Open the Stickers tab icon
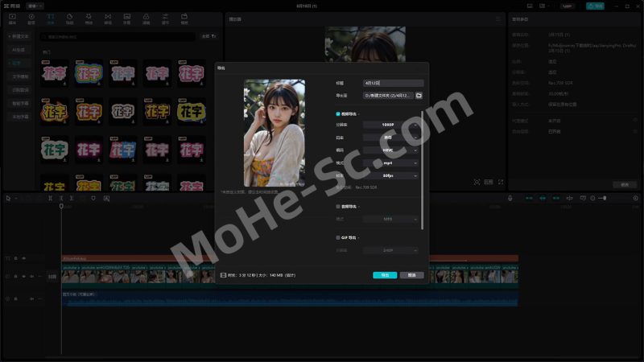Image resolution: width=644 pixels, height=362 pixels. click(69, 19)
